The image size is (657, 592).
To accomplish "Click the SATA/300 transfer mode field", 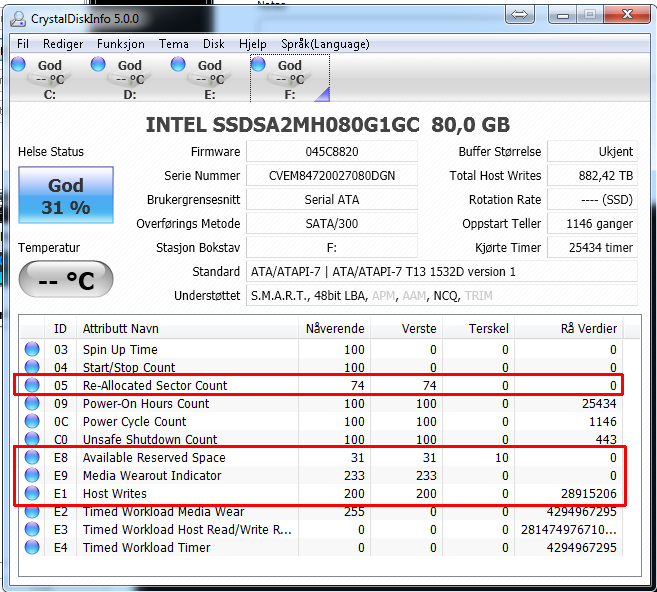I will click(332, 223).
